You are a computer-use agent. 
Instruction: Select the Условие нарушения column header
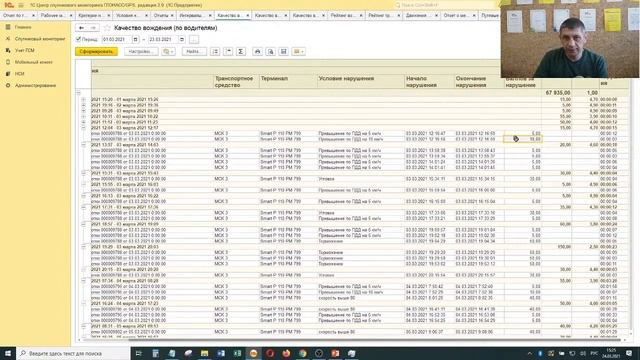point(361,82)
